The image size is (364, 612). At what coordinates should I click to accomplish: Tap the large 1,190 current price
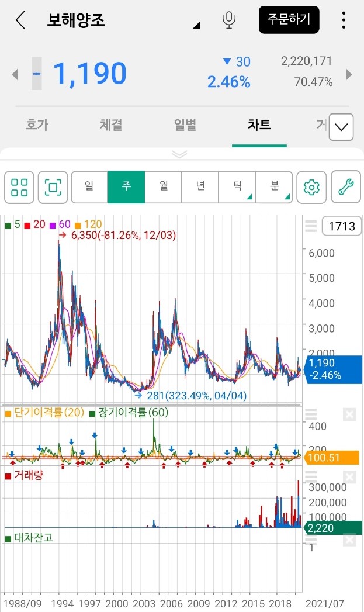[x=90, y=74]
